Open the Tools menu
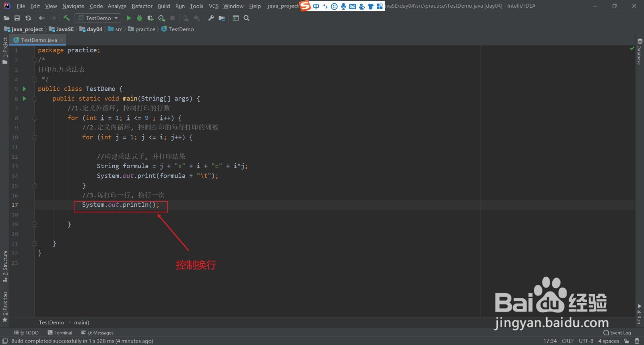Image resolution: width=644 pixels, height=345 pixels. [x=196, y=6]
